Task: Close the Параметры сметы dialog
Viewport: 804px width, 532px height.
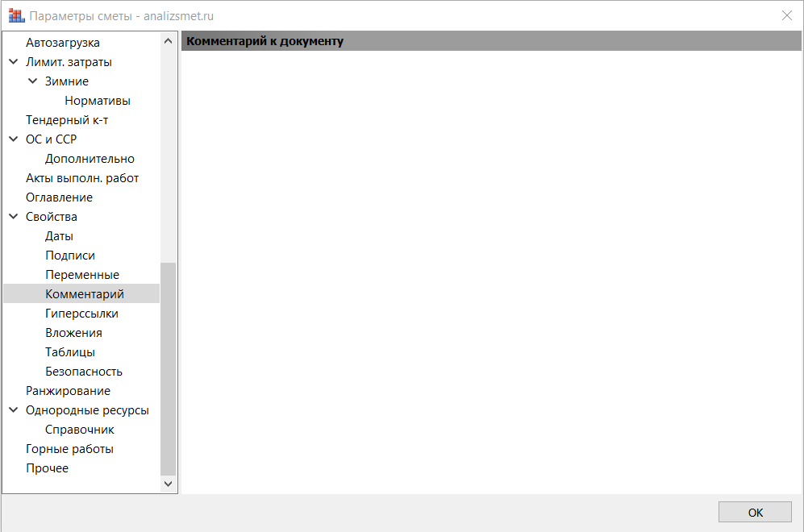Action: click(x=786, y=16)
